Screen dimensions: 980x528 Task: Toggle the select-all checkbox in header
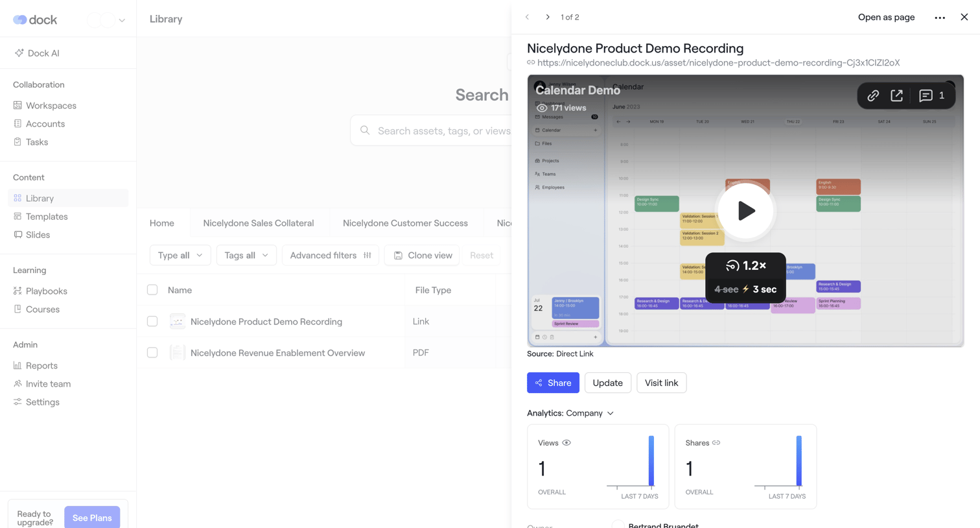coord(152,290)
